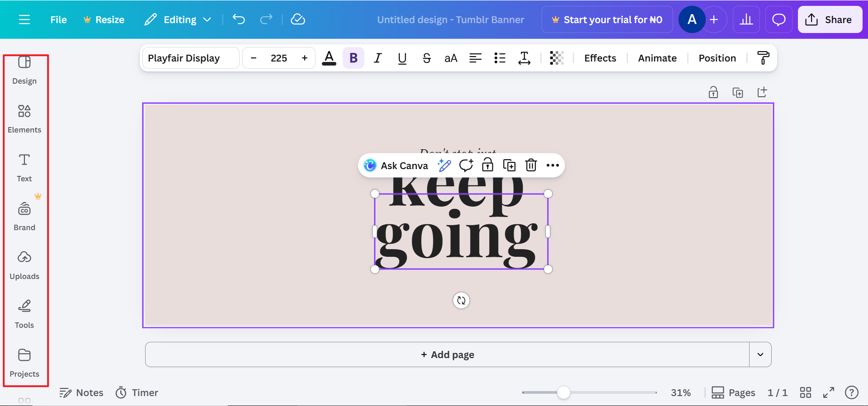
Task: Open the account avatar A
Action: pyautogui.click(x=692, y=19)
